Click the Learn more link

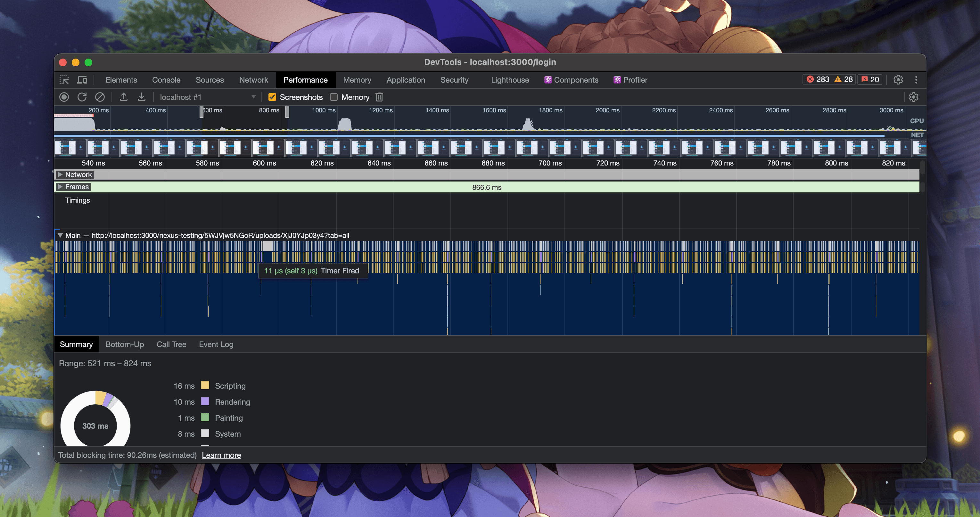click(x=221, y=455)
